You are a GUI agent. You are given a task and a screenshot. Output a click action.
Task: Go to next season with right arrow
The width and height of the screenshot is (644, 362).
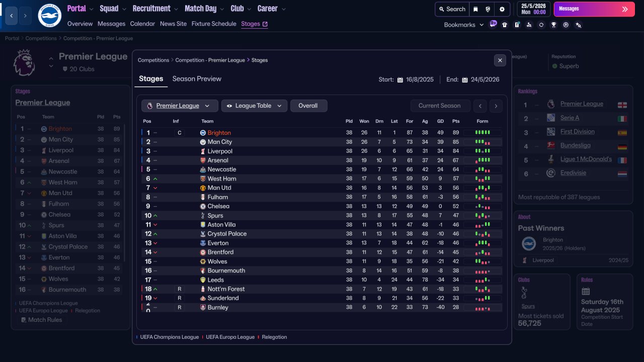[x=496, y=106]
